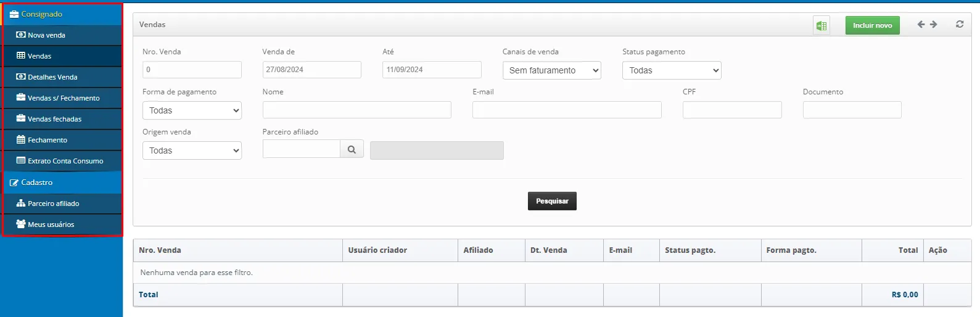The height and width of the screenshot is (317, 980).
Task: Open Fechamento in the sidebar
Action: click(x=47, y=140)
